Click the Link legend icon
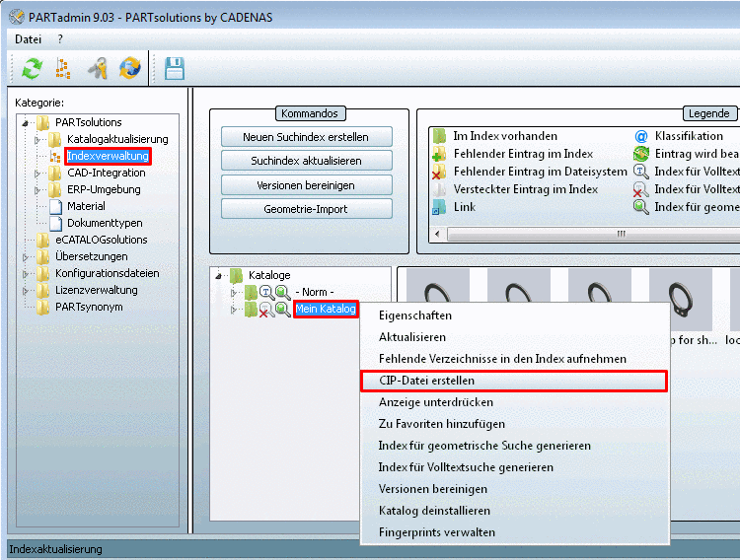740x560 pixels. click(x=439, y=207)
